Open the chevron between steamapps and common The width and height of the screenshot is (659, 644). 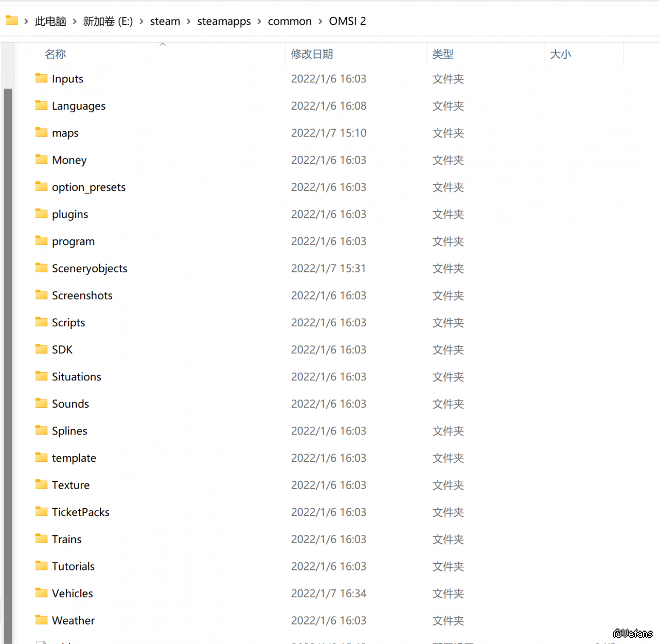[x=259, y=21]
